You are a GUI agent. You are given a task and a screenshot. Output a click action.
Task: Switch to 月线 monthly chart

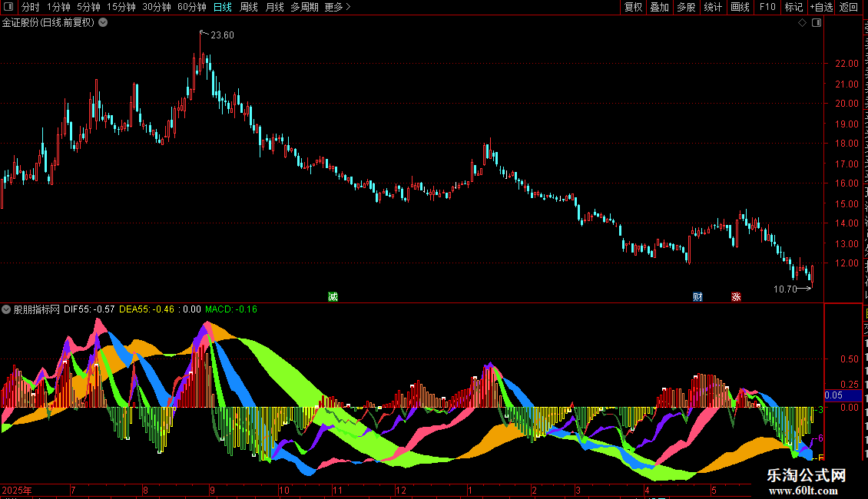click(x=274, y=7)
